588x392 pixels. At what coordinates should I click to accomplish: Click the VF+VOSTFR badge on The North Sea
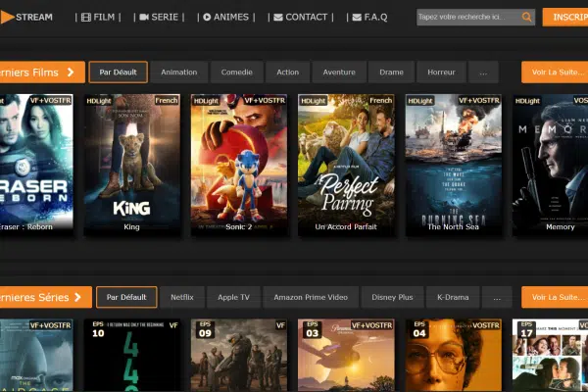(x=479, y=101)
